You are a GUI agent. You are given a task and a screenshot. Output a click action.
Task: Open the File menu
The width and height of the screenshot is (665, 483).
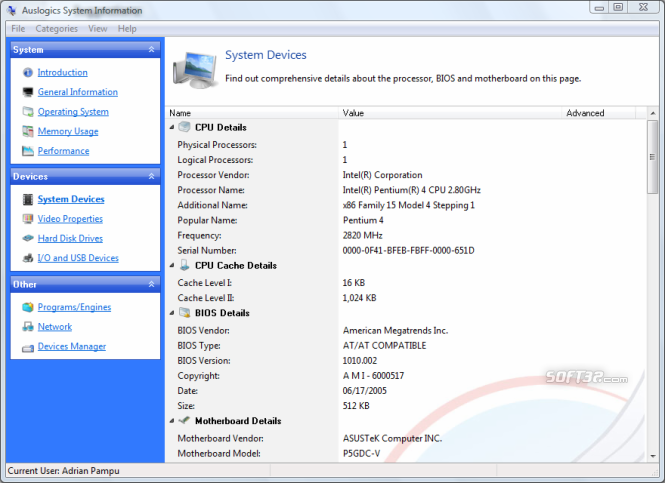pyautogui.click(x=18, y=28)
